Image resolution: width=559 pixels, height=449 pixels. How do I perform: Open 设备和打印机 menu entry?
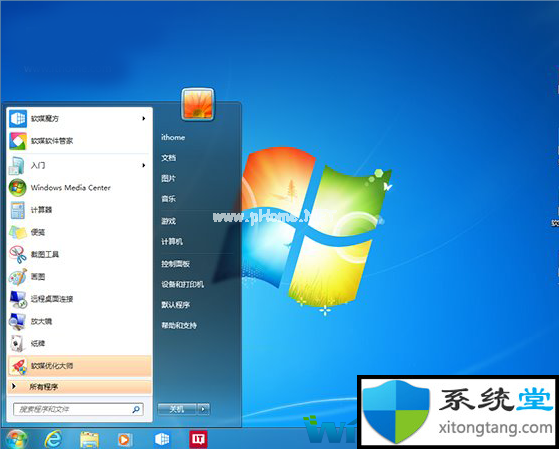pos(183,284)
